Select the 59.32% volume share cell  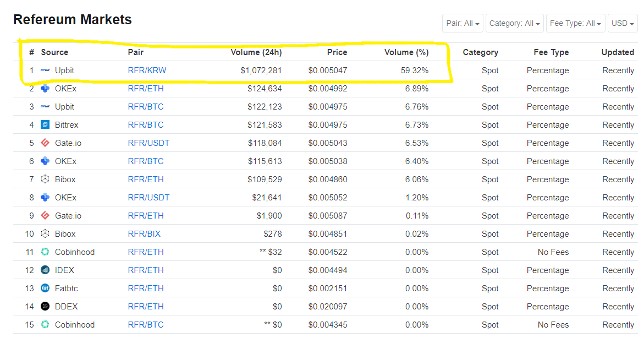coord(415,70)
